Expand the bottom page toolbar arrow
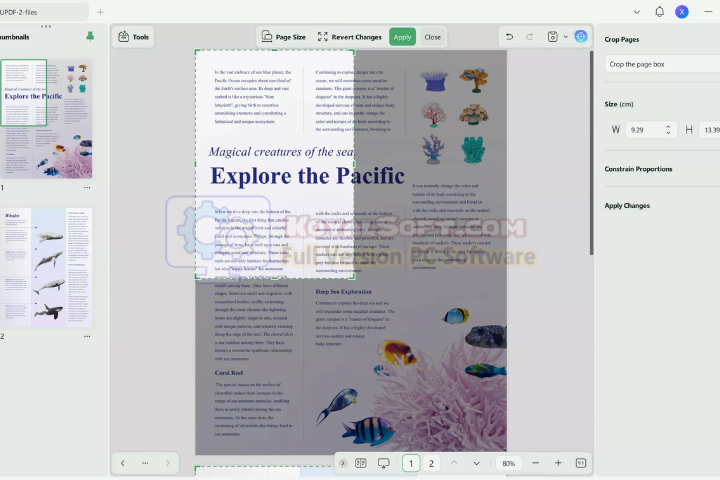The height and width of the screenshot is (480, 720). pyautogui.click(x=343, y=463)
